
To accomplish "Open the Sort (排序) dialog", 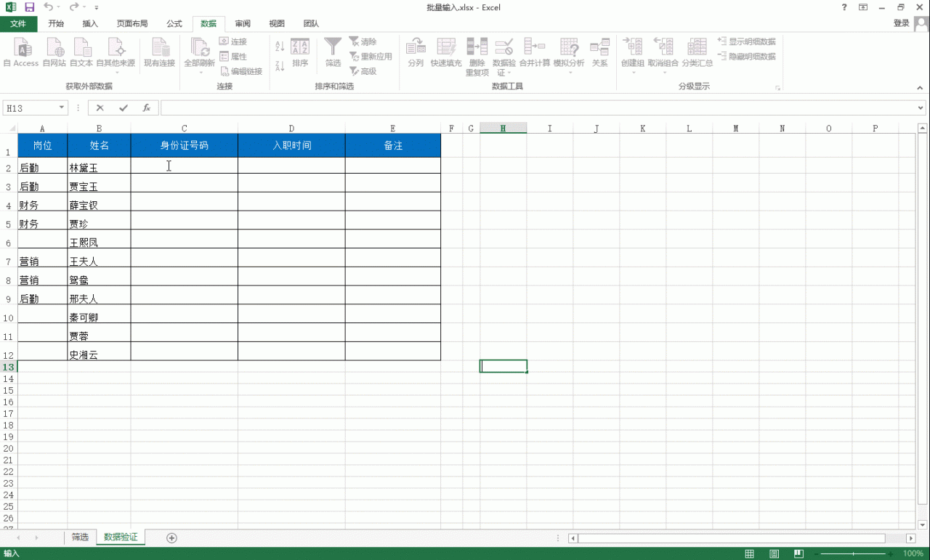I will [x=300, y=53].
